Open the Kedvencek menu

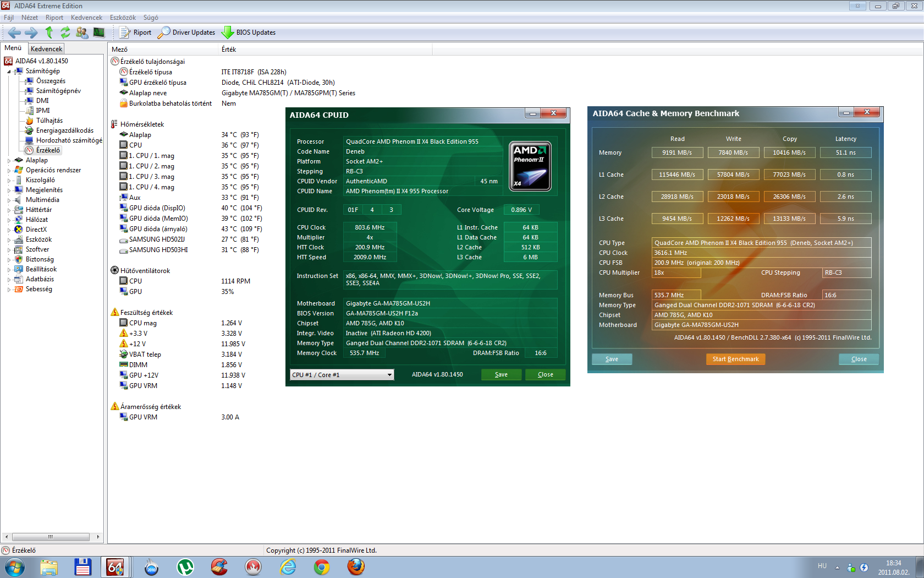86,18
